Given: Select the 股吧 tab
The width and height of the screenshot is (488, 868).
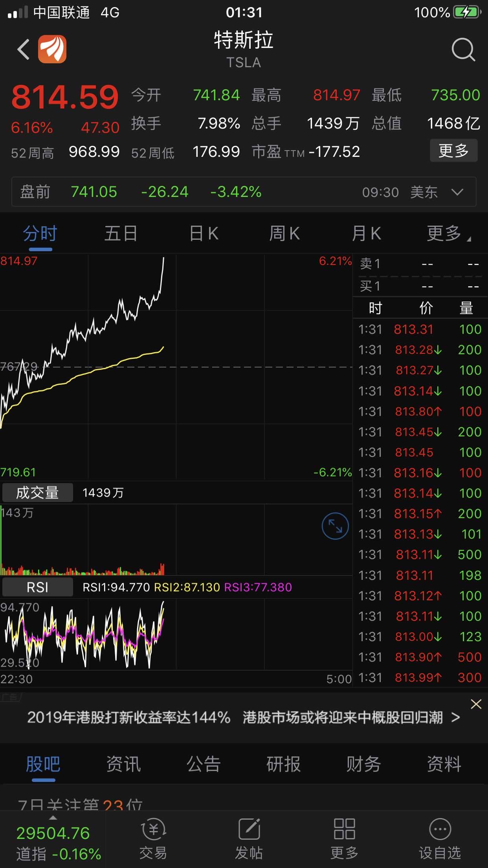Looking at the screenshot, I should (x=43, y=765).
